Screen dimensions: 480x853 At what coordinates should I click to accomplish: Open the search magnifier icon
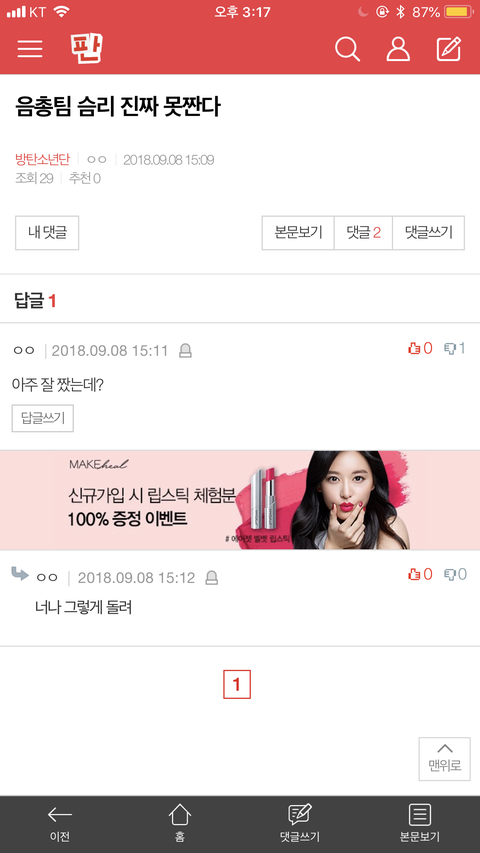[347, 49]
